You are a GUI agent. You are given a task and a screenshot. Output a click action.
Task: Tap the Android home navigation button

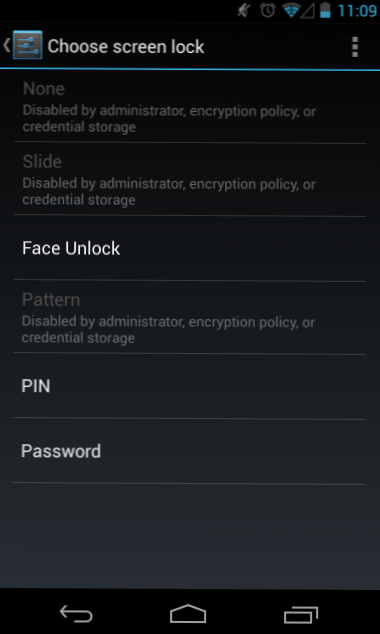188,614
